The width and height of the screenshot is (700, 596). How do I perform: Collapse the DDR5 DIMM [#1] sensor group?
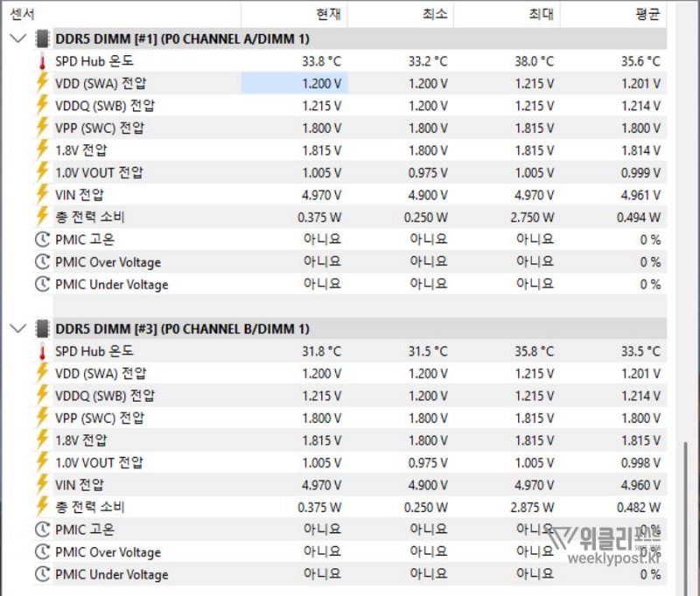click(17, 39)
